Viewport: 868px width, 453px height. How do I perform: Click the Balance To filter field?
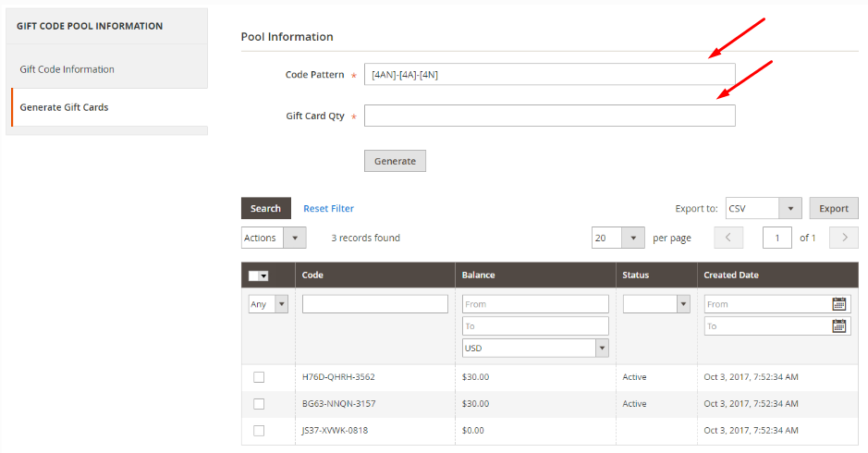(x=535, y=326)
